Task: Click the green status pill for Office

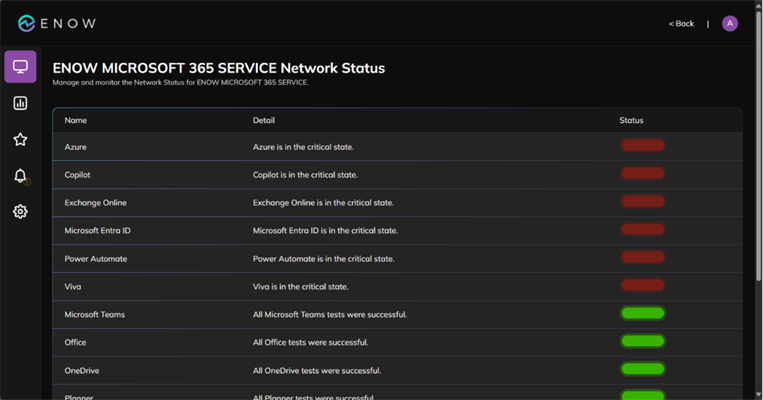Action: point(643,341)
